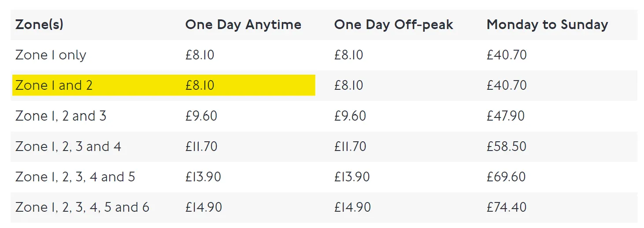Select the Zone 1 only row label
This screenshot has width=644, height=228.
[x=51, y=55]
